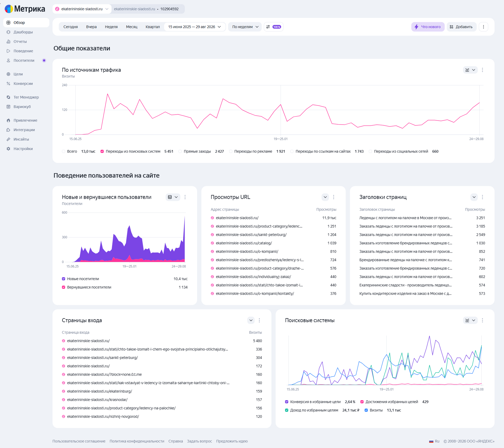Open the Обзор sidebar item

[26, 23]
